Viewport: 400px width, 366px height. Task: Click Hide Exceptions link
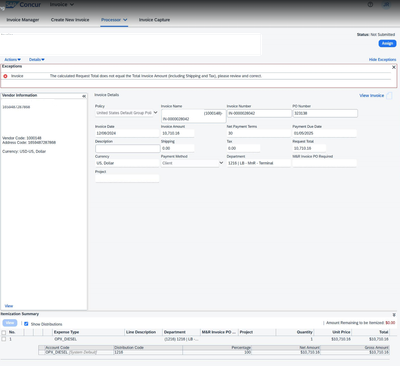(x=382, y=60)
